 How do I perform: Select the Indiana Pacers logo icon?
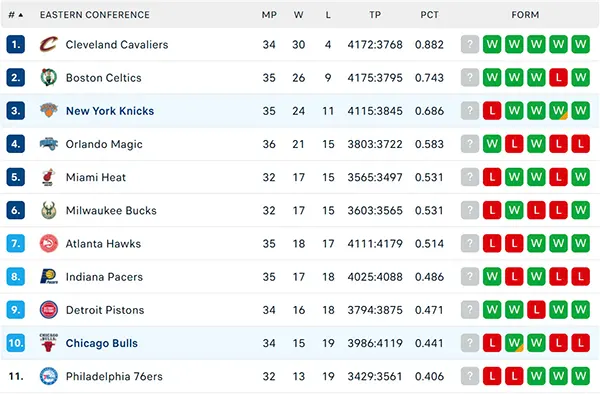coord(49,277)
